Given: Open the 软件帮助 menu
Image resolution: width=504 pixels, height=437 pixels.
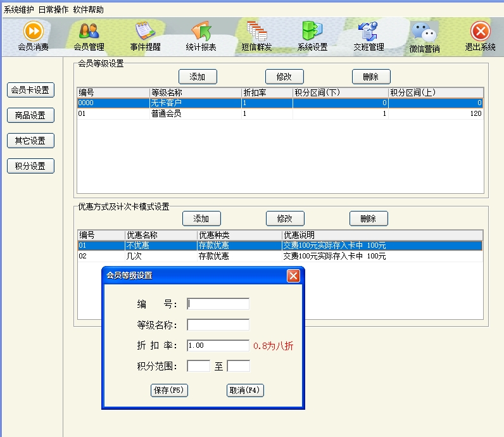Looking at the screenshot, I should (x=88, y=9).
